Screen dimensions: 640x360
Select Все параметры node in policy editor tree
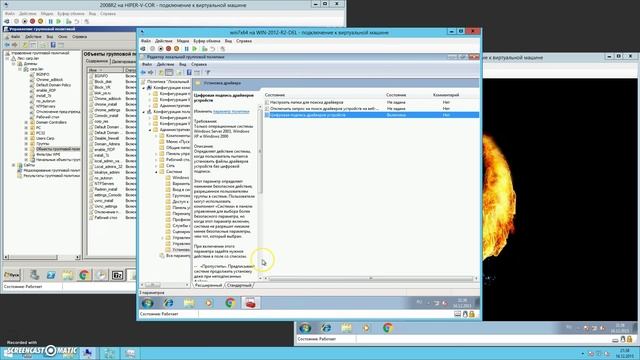pos(178,256)
